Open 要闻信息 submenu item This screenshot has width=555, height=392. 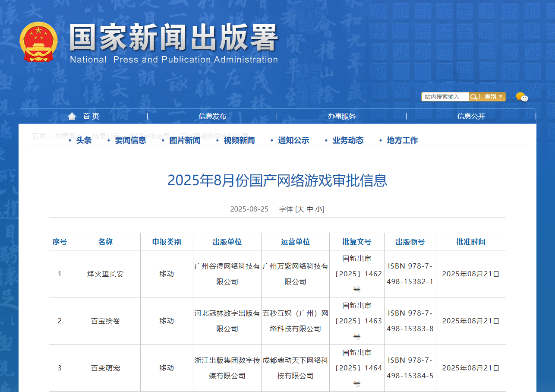[x=130, y=140]
